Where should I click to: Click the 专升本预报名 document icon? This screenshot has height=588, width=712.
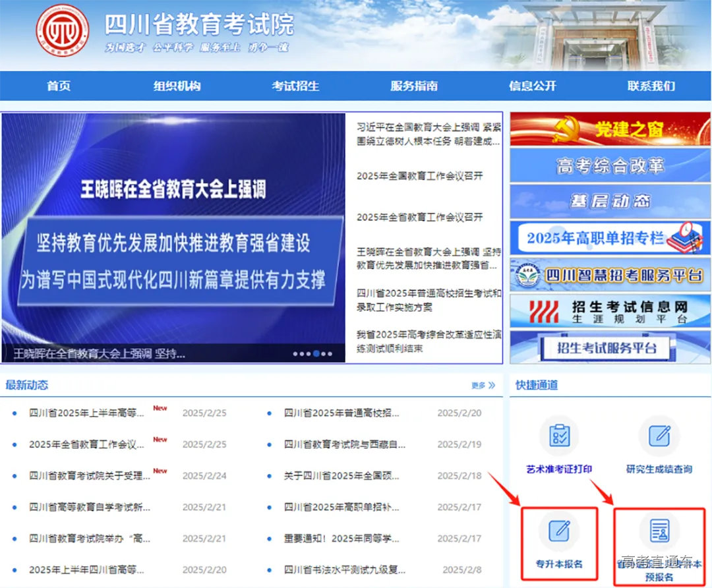[x=660, y=531]
